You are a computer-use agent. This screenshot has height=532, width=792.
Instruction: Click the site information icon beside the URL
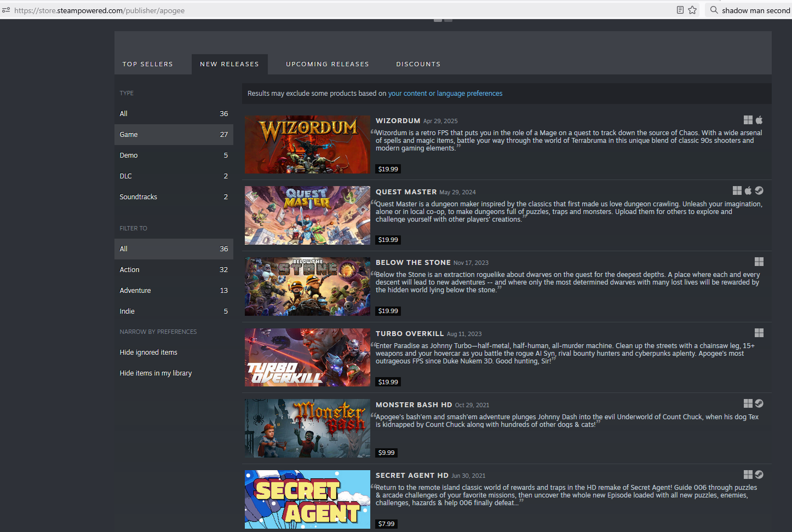(x=6, y=10)
